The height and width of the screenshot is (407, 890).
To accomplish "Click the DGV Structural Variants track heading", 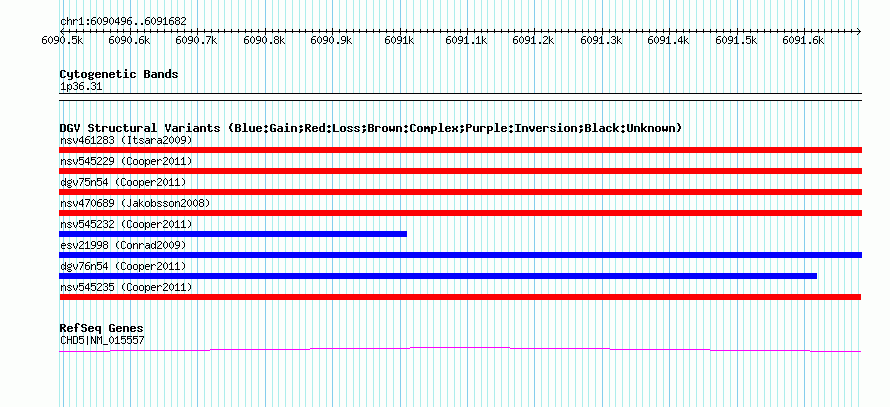I will coord(371,128).
